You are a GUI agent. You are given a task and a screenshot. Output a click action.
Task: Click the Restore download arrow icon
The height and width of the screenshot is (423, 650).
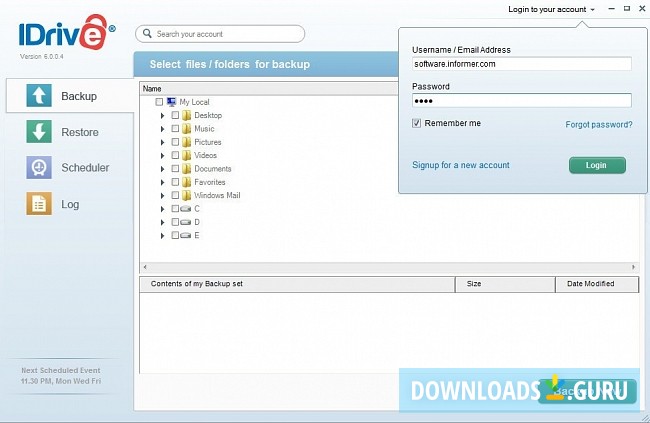click(39, 131)
